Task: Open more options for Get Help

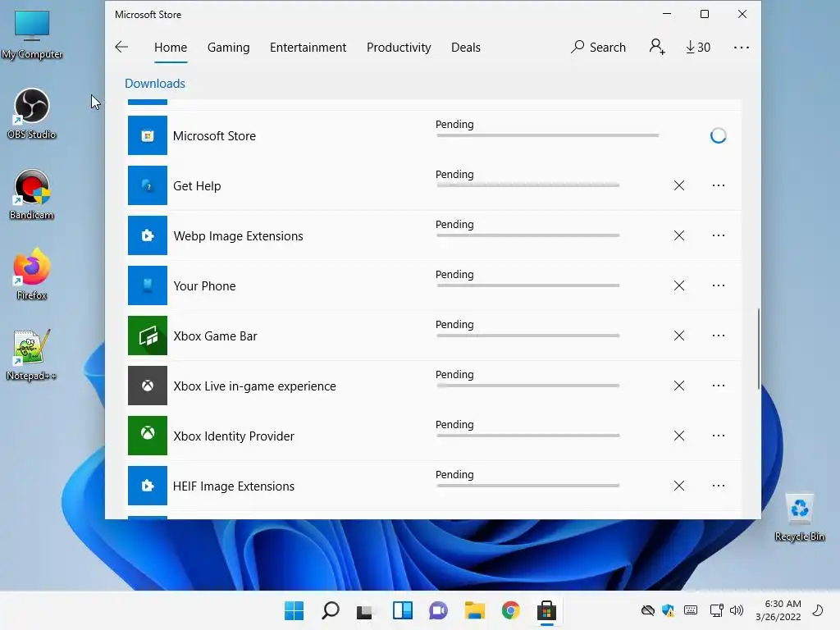Action: (x=719, y=185)
